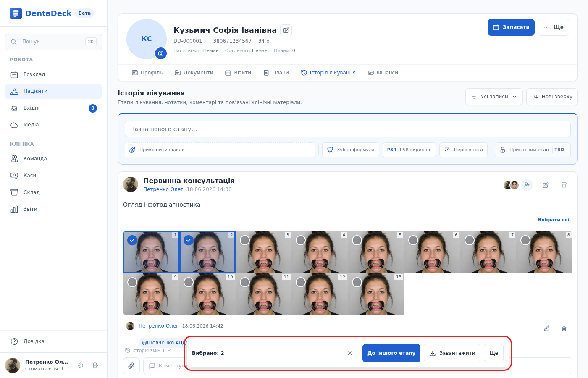Click the Пошук search box
Image resolution: width=588 pixels, height=378 pixels.
tap(53, 42)
